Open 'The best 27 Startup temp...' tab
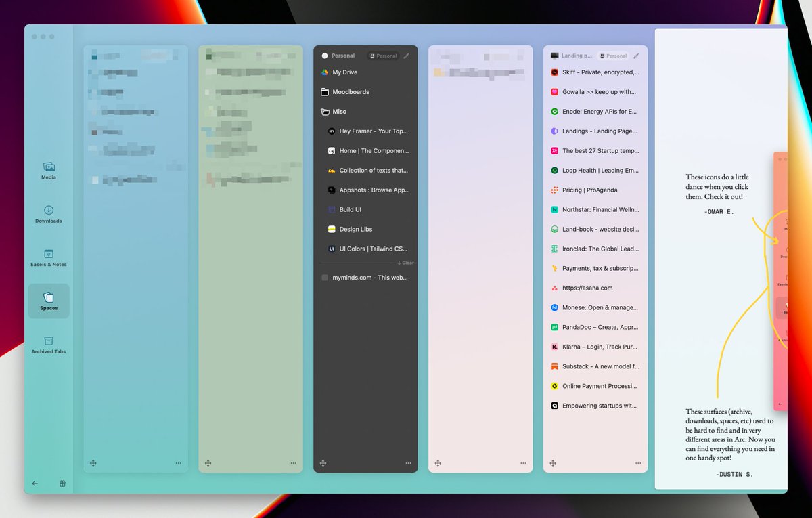 click(x=595, y=151)
